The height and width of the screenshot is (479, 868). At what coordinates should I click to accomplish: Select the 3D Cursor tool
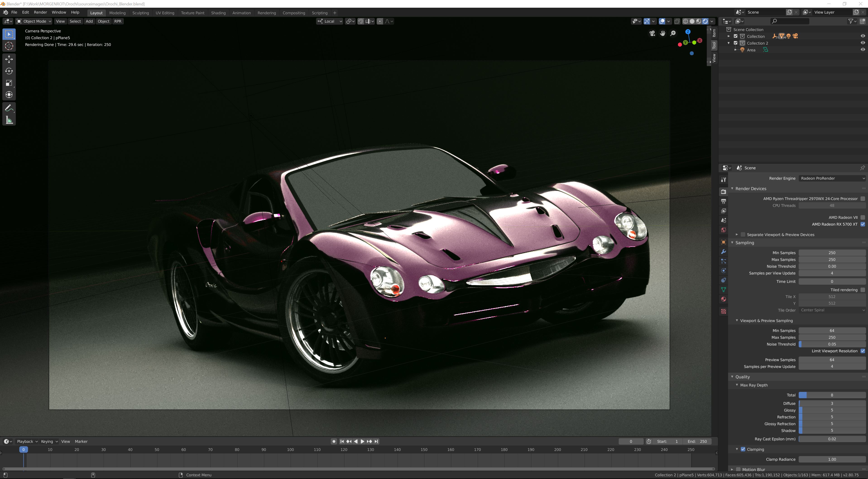[x=9, y=46]
